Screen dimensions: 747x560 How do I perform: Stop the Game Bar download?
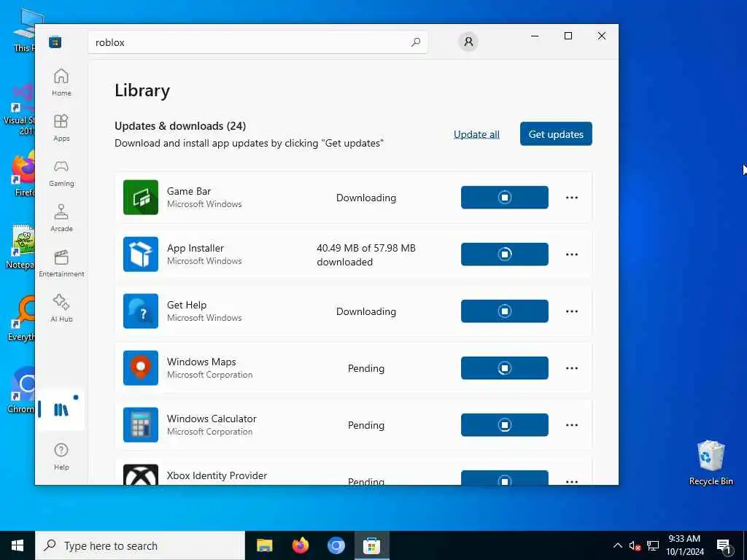[x=505, y=197]
